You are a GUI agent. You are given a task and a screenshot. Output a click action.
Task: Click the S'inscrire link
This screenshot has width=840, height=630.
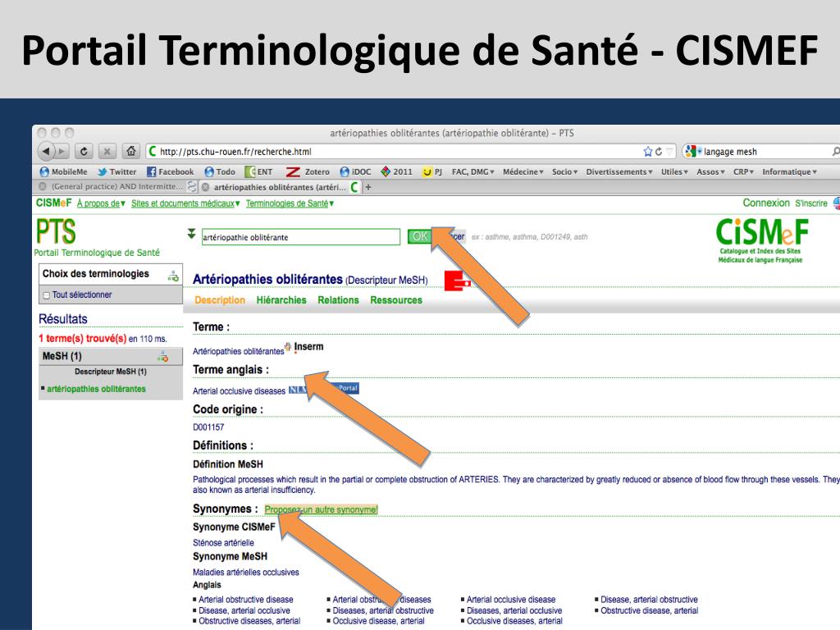click(811, 203)
